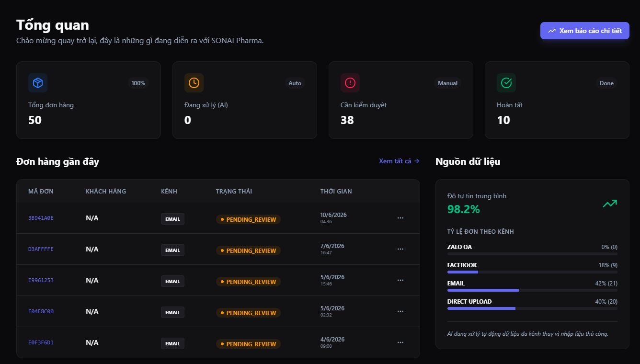
Task: Click the 18% (9) Facebook percentage
Action: click(608, 265)
